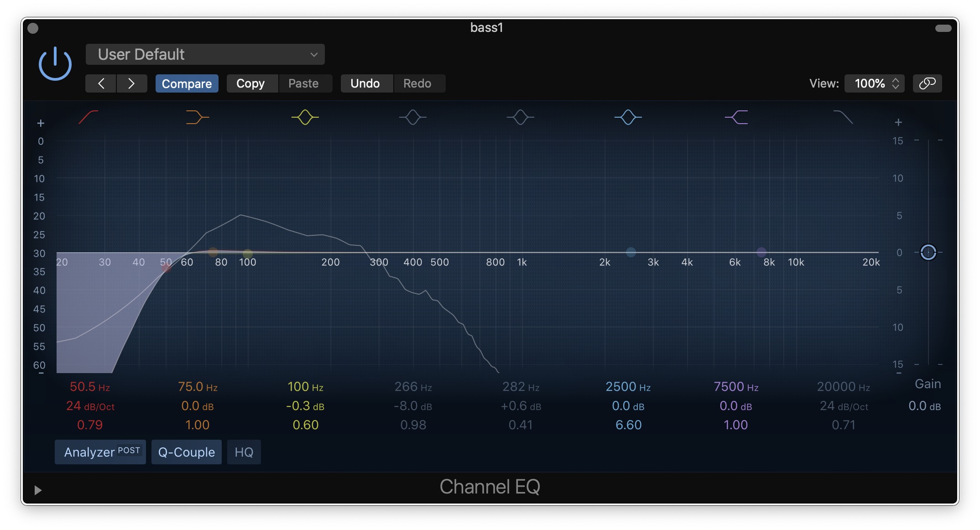Enable the HQ mode button
Viewport: 980px width, 530px height.
pyautogui.click(x=244, y=452)
